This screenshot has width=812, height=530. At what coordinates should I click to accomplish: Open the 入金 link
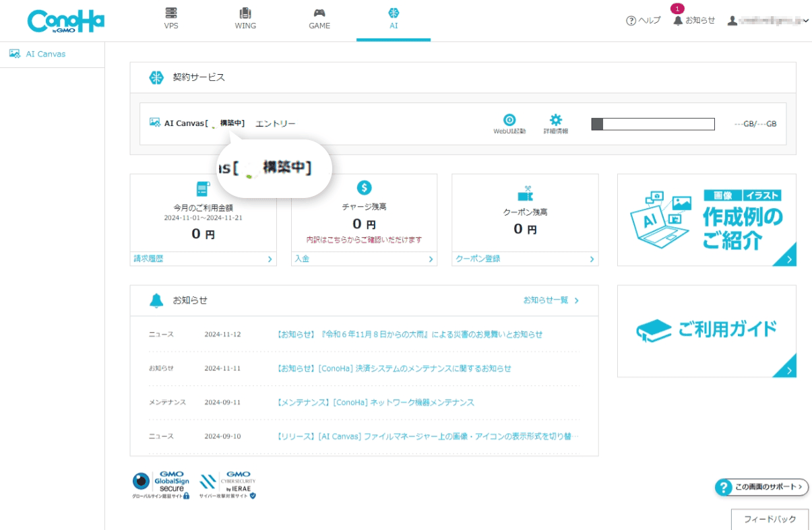pyautogui.click(x=302, y=259)
